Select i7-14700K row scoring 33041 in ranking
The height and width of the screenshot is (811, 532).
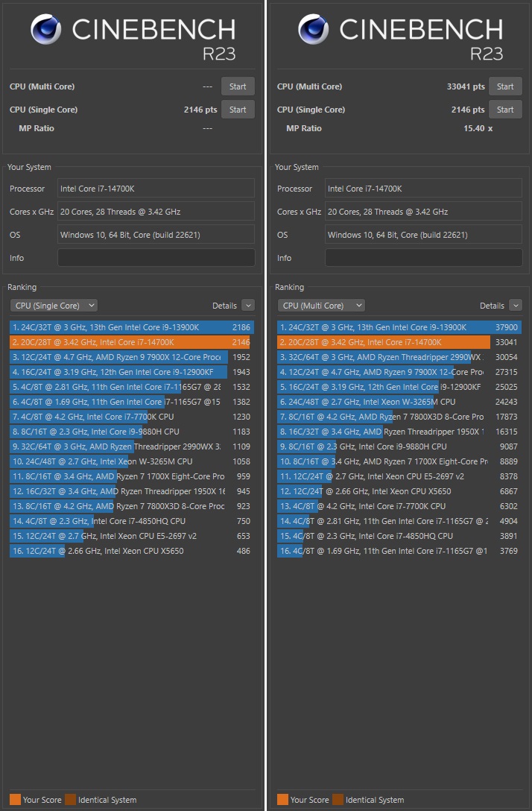click(x=399, y=342)
